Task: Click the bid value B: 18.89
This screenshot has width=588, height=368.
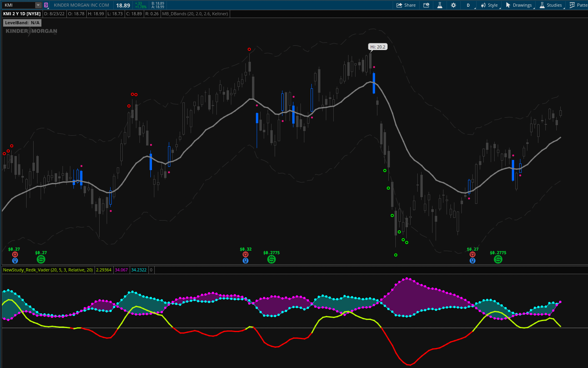Action: [x=157, y=4]
